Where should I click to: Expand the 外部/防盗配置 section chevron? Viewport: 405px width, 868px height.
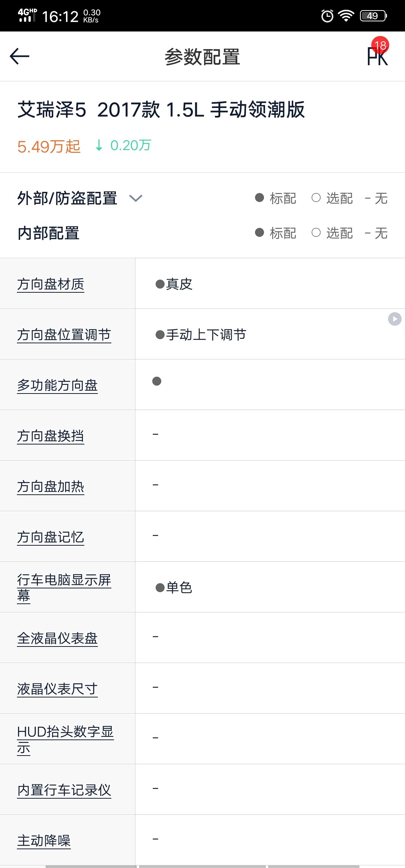(x=135, y=198)
